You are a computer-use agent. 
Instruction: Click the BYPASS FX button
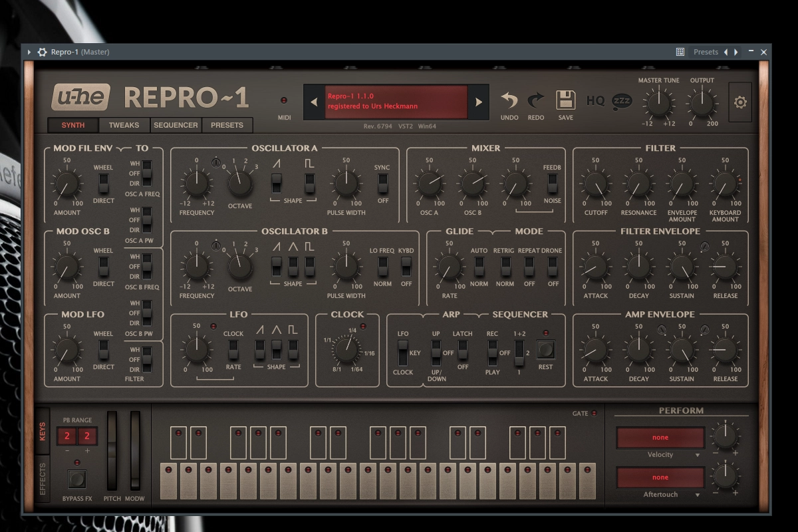click(77, 479)
